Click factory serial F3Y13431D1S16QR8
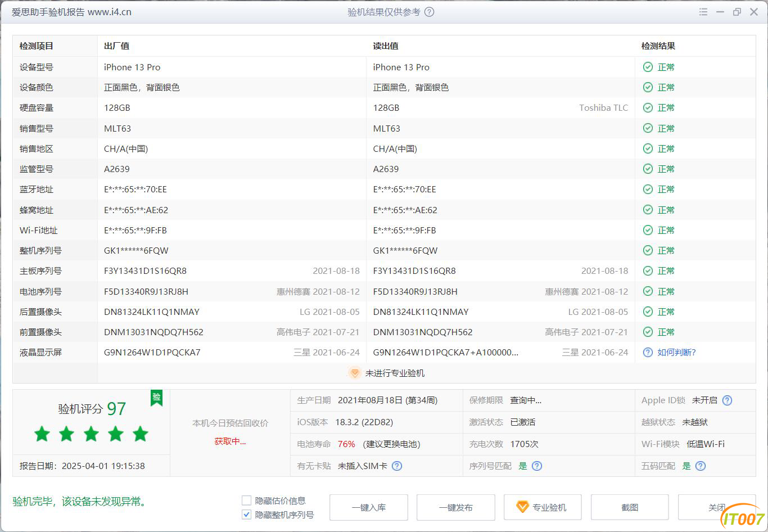768x532 pixels. [x=145, y=271]
